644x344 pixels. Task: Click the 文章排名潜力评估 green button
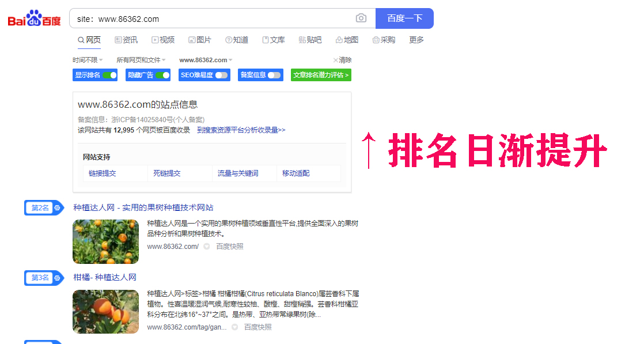(x=321, y=75)
